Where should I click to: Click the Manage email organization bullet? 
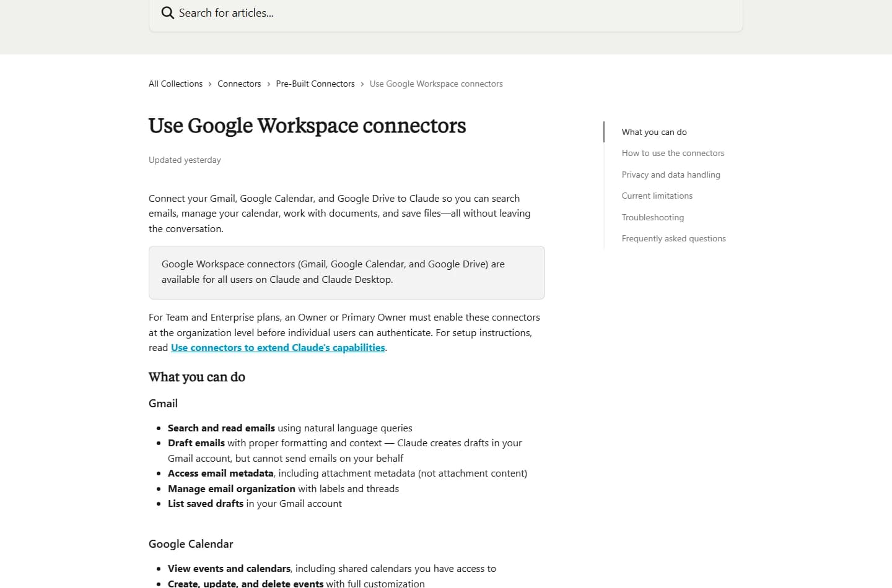[x=283, y=489]
